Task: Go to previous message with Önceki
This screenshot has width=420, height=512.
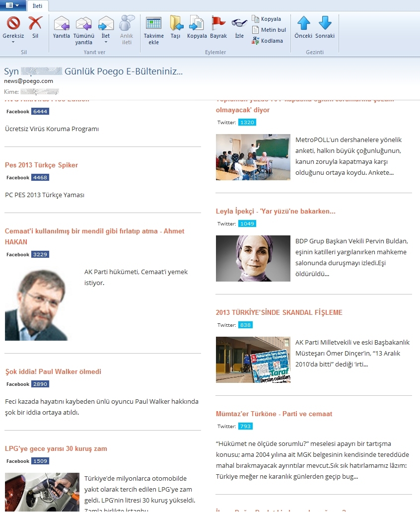Action: (303, 26)
